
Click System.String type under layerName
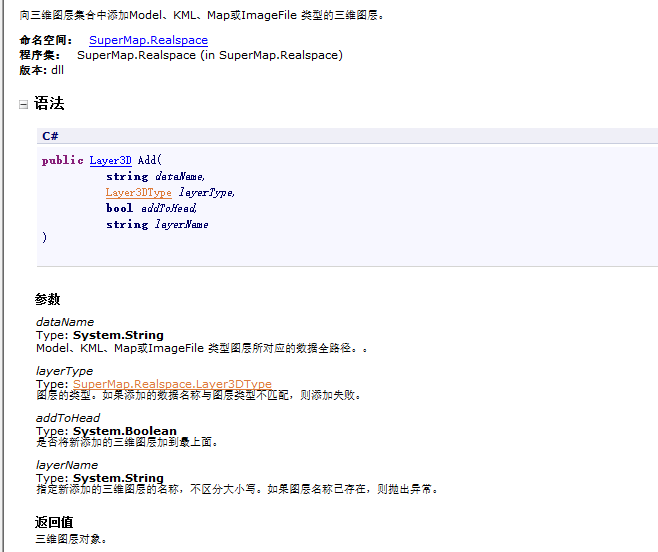tap(118, 478)
